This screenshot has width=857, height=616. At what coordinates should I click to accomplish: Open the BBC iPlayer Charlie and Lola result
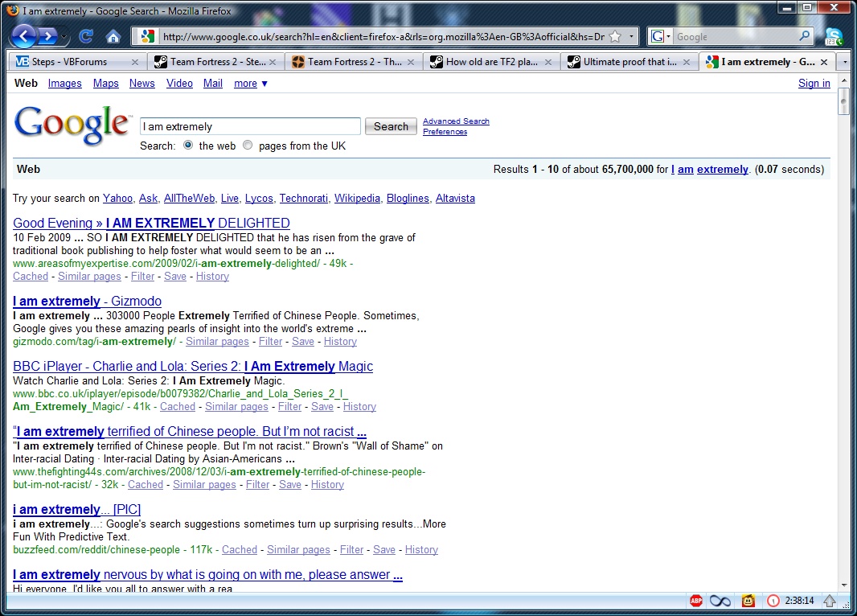click(x=193, y=366)
